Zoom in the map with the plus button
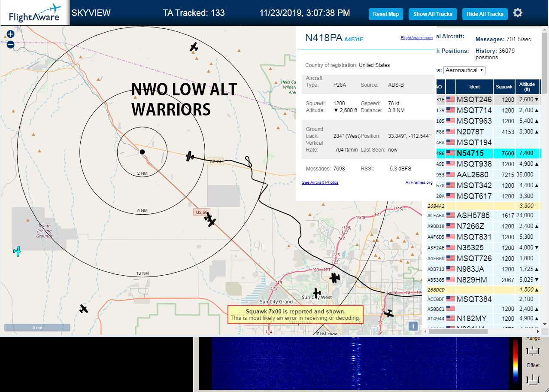 11,34
